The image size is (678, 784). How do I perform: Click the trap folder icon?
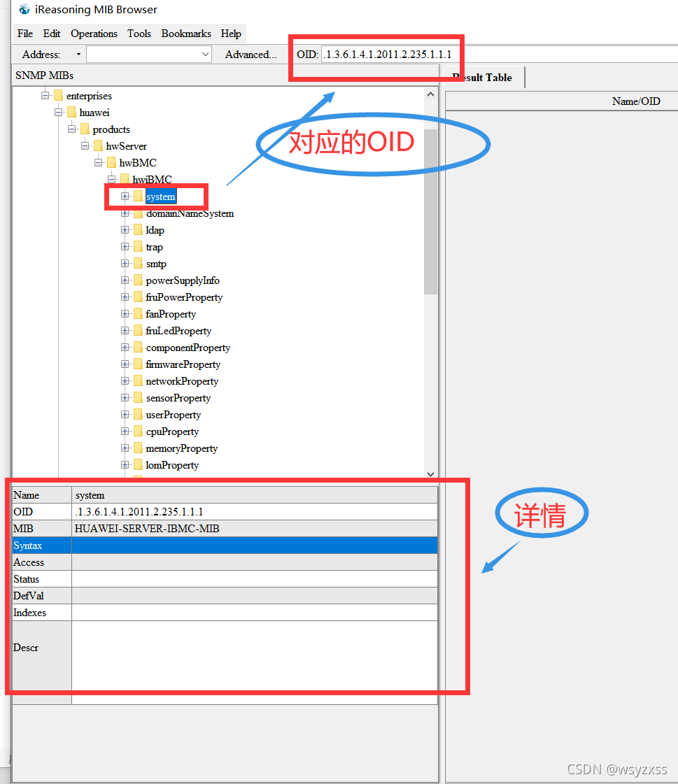(138, 246)
